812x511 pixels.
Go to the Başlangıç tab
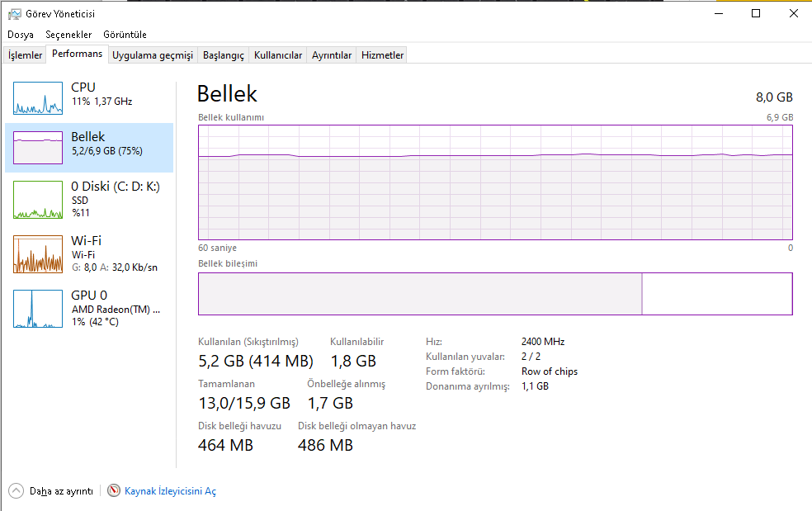[x=224, y=55]
